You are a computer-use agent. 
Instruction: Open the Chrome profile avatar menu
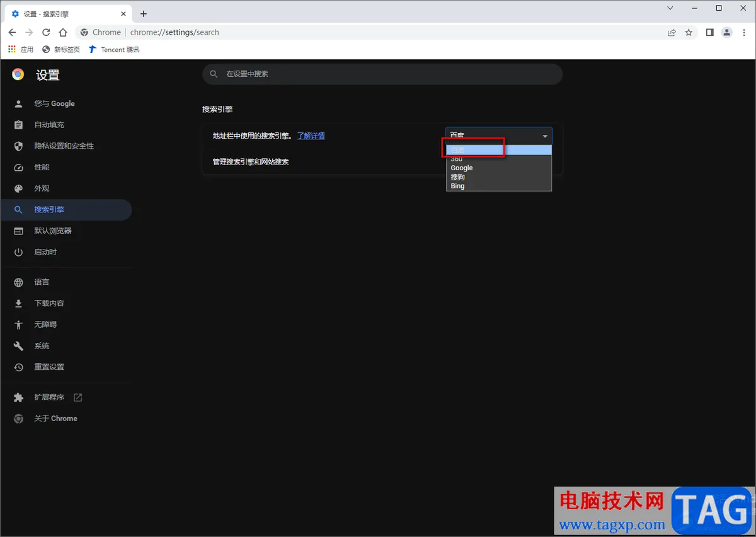(x=726, y=32)
